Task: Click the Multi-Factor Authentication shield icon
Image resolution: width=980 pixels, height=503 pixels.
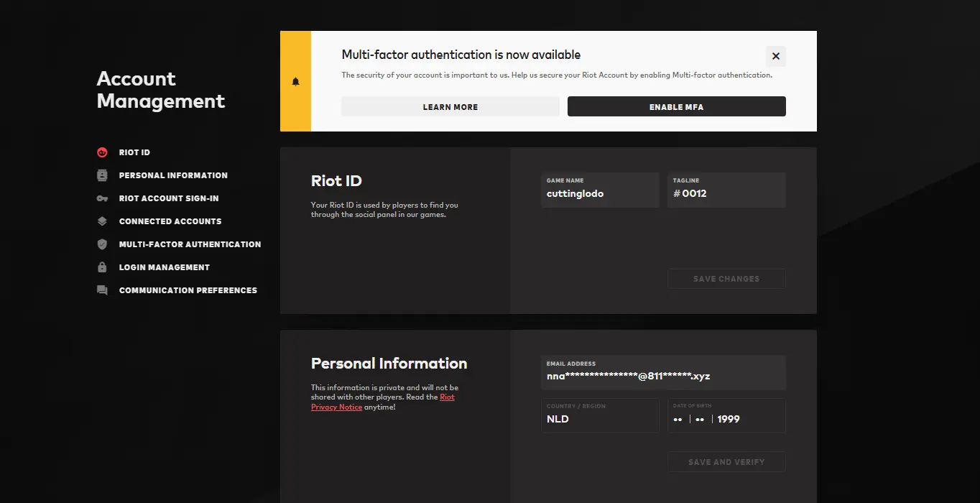Action: (102, 244)
